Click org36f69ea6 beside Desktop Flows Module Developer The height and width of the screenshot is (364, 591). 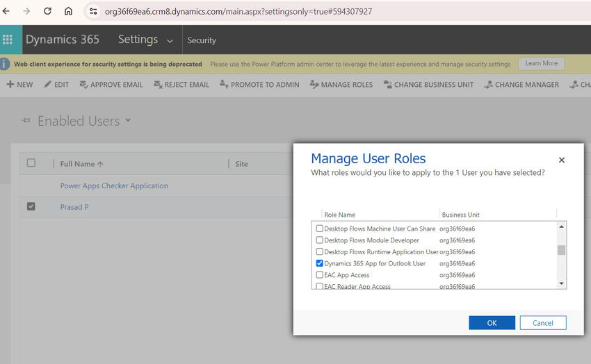click(x=458, y=240)
